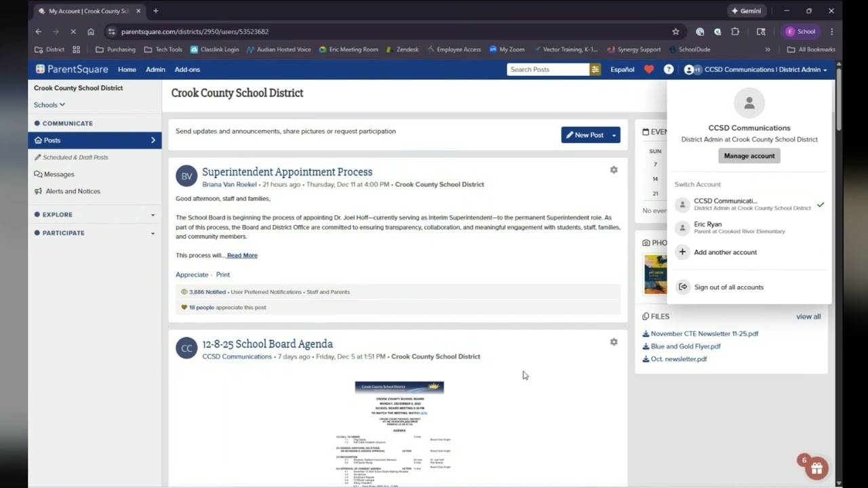Click 18 people appreciate this post
The height and width of the screenshot is (488, 868).
pos(227,308)
